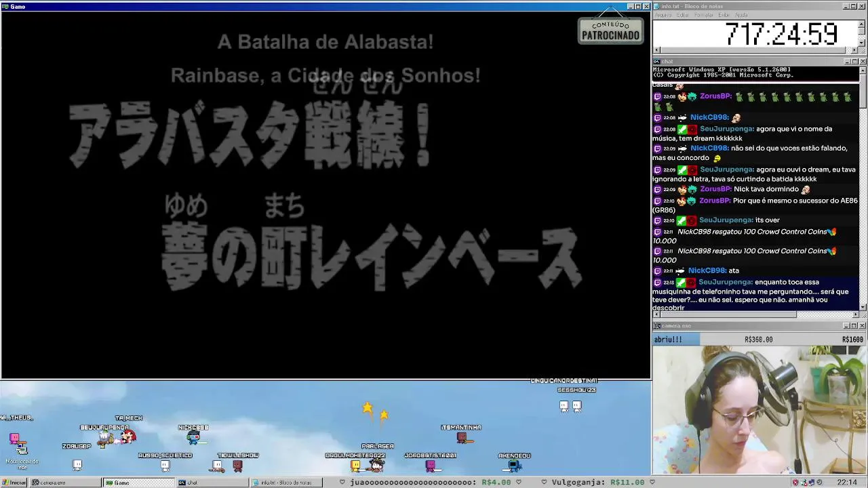The height and width of the screenshot is (488, 868).
Task: Minimize the chat window
Action: click(x=847, y=61)
